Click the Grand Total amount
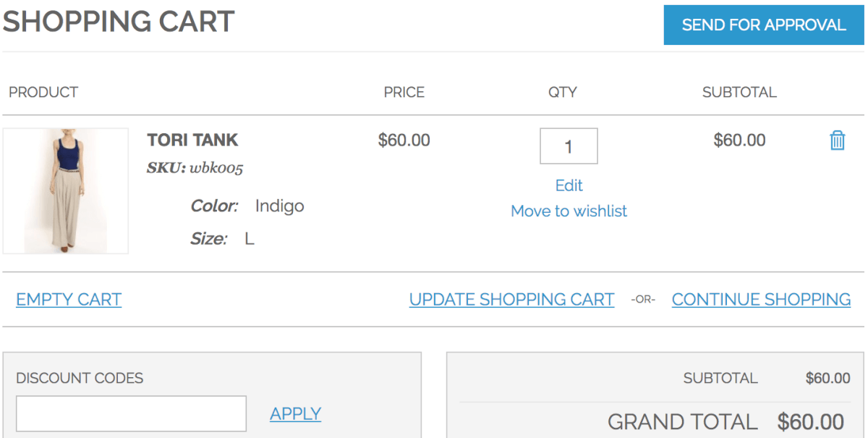 [810, 422]
